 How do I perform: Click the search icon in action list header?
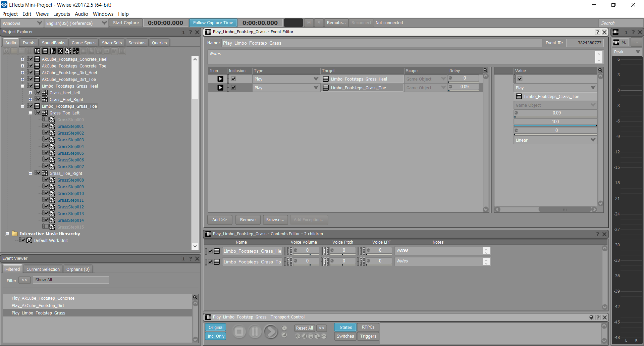click(x=485, y=70)
